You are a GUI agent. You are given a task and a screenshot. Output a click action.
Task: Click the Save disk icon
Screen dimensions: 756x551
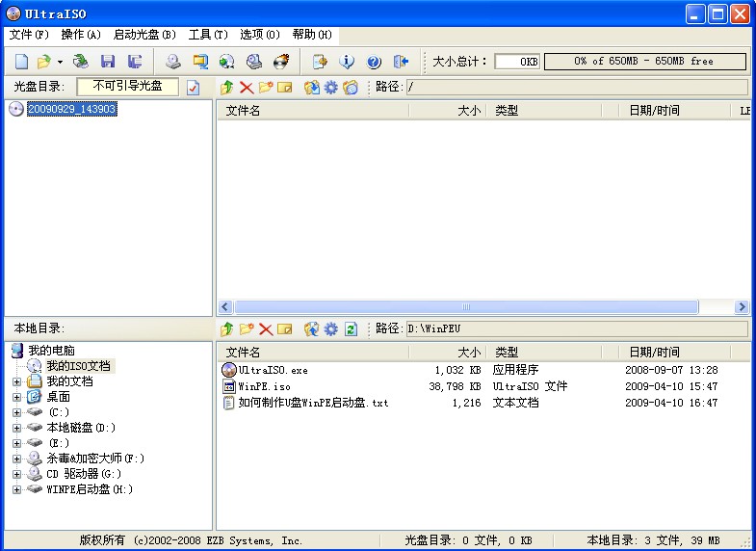pyautogui.click(x=108, y=62)
